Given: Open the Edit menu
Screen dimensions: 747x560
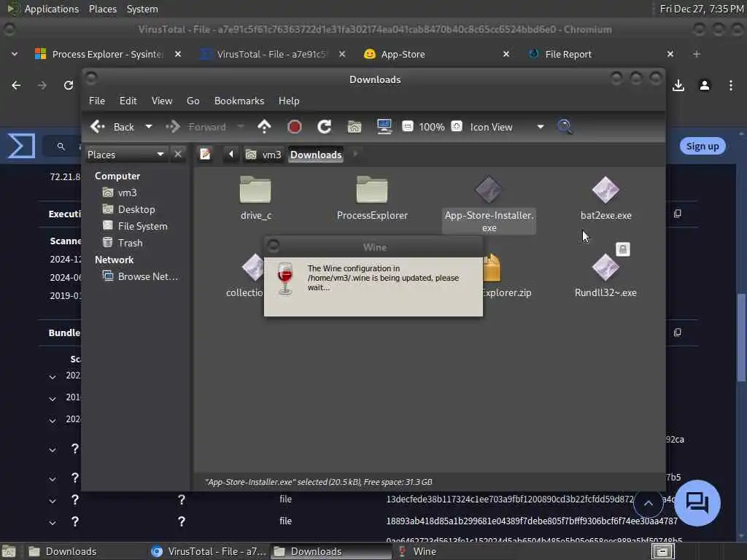Looking at the screenshot, I should [x=128, y=101].
